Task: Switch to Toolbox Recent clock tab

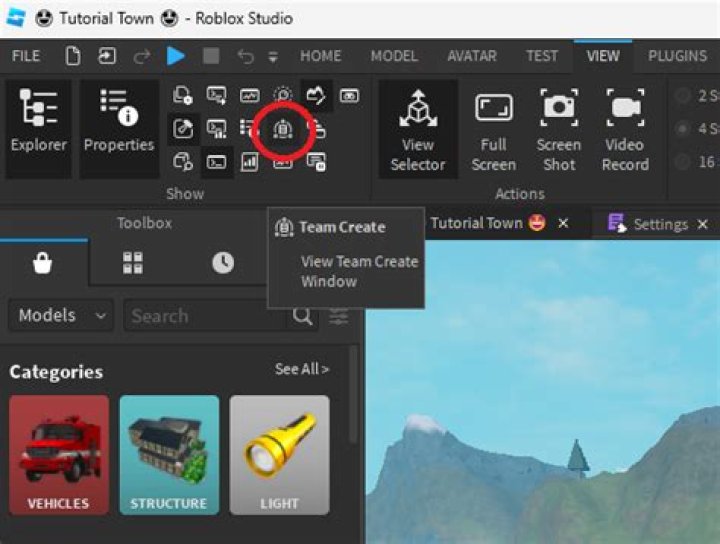Action: pyautogui.click(x=222, y=263)
